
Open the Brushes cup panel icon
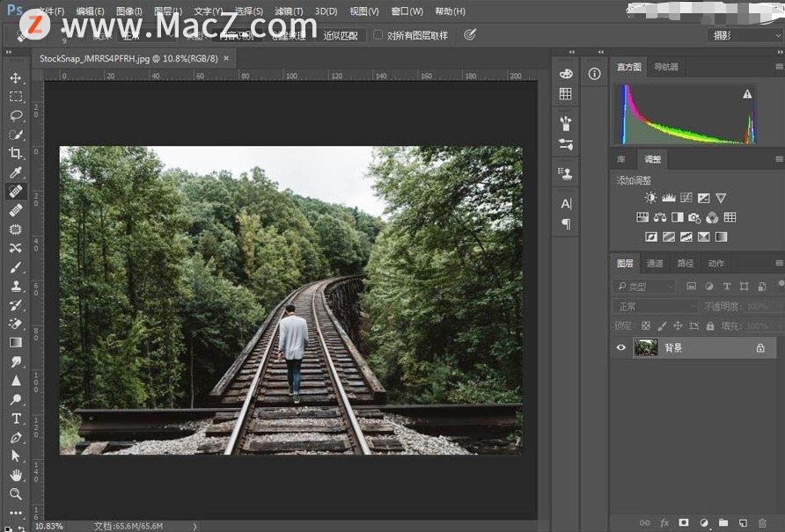[x=566, y=122]
